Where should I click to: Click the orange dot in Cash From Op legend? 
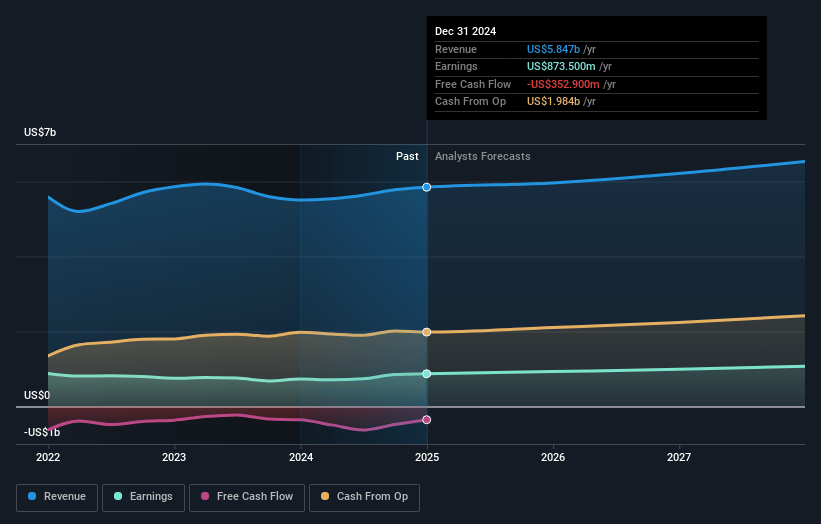point(325,496)
